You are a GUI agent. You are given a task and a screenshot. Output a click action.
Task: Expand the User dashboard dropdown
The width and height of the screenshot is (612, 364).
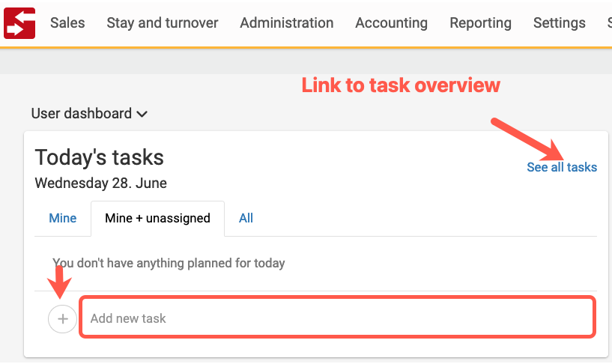pos(89,114)
